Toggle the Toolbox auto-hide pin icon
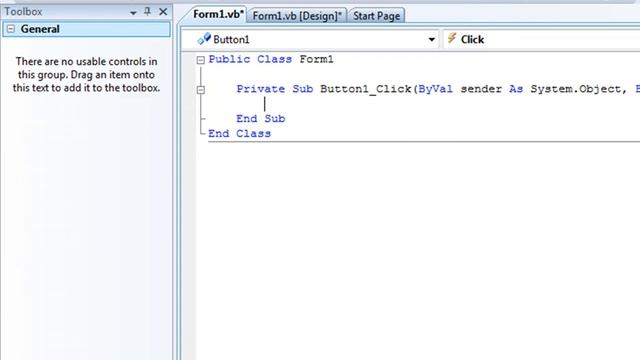 click(147, 11)
